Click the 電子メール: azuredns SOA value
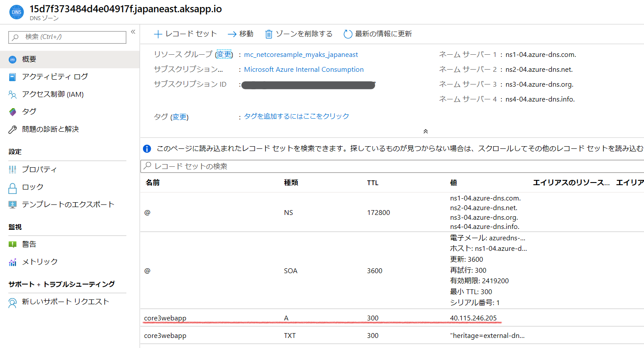Viewport: 644px width, 348px height. (487, 238)
